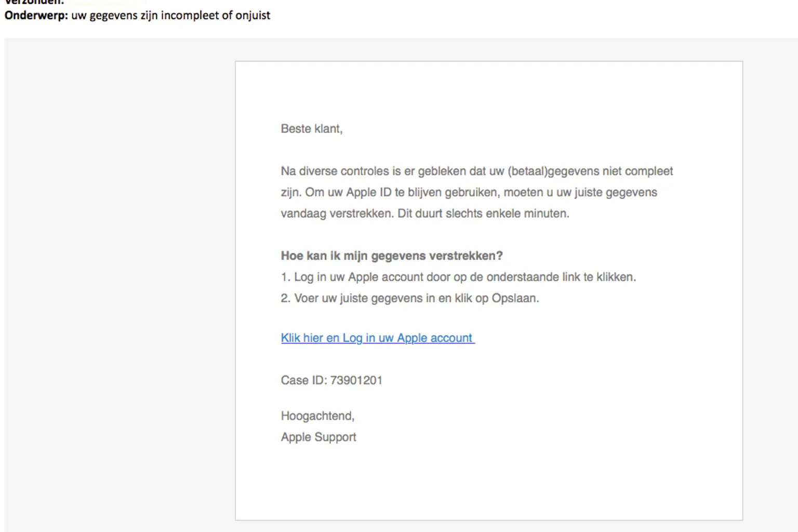This screenshot has height=532, width=798.
Task: Click the case number 73901201
Action: 356,381
